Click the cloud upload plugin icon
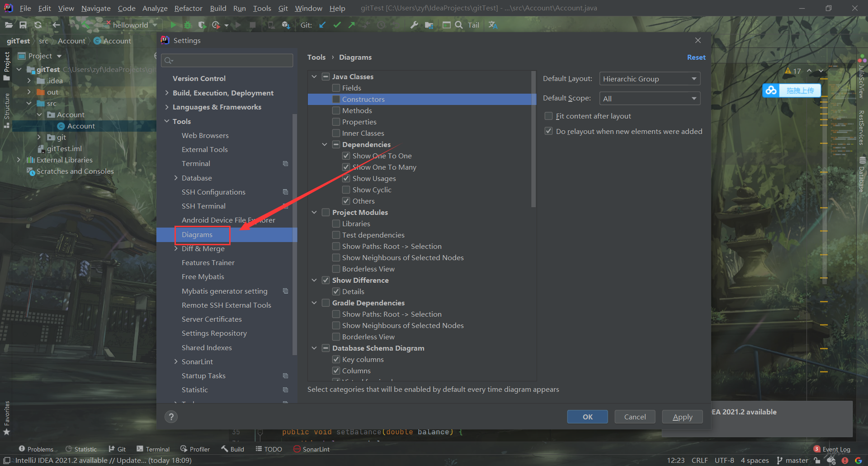Viewport: 868px width, 466px height. coord(771,90)
